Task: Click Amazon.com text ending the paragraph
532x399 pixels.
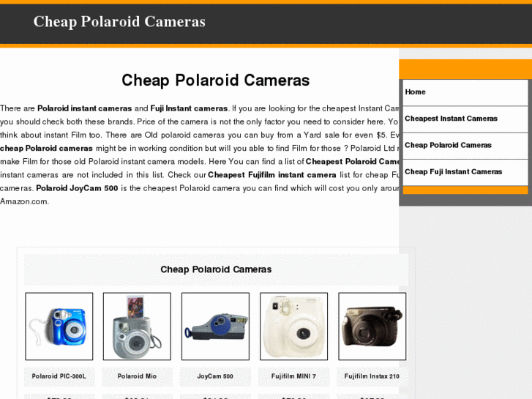Action: (24, 201)
